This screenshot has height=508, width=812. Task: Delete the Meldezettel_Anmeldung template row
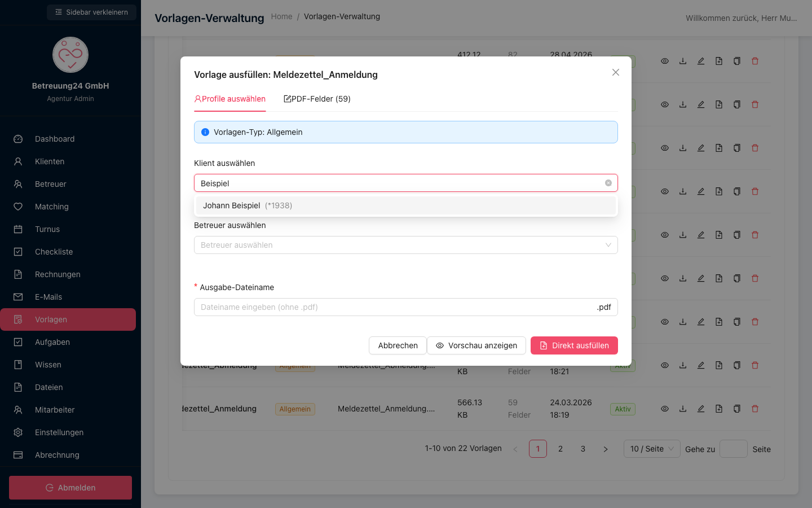[x=755, y=409]
